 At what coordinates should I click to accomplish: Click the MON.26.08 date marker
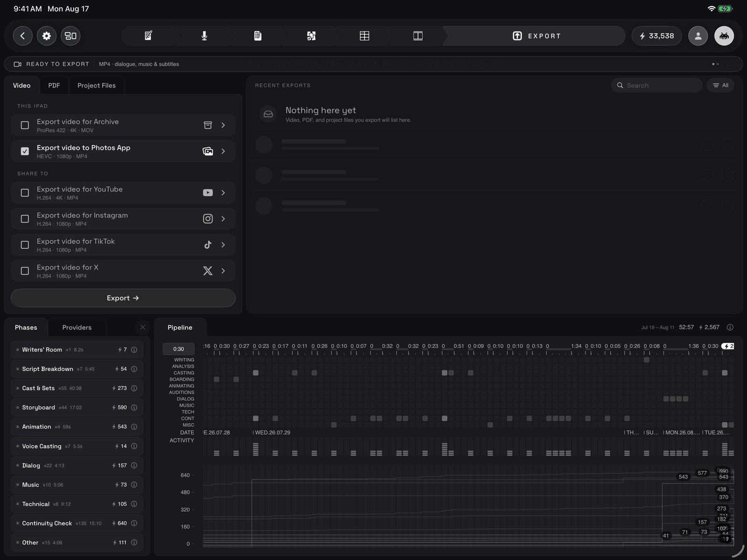coord(683,433)
